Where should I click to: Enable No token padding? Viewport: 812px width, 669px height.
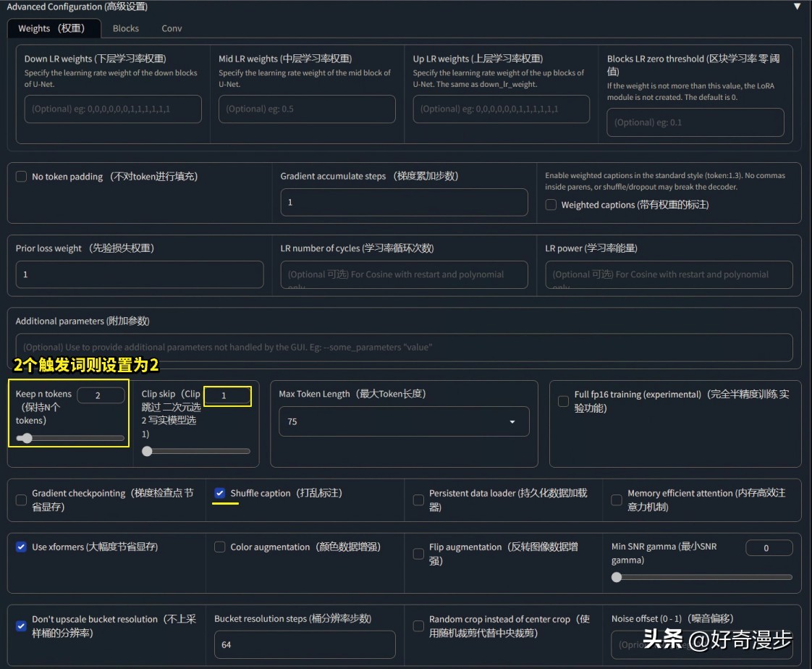click(x=20, y=176)
